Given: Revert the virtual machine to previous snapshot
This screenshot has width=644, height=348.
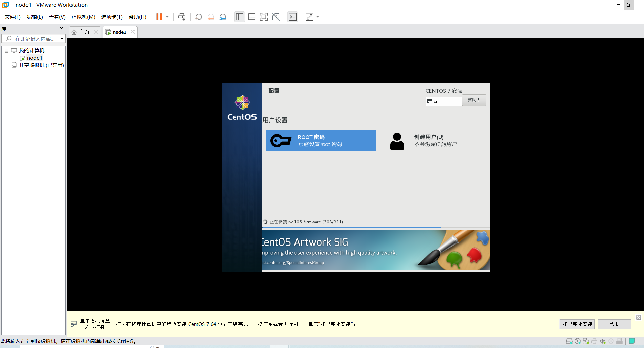Looking at the screenshot, I should (211, 17).
